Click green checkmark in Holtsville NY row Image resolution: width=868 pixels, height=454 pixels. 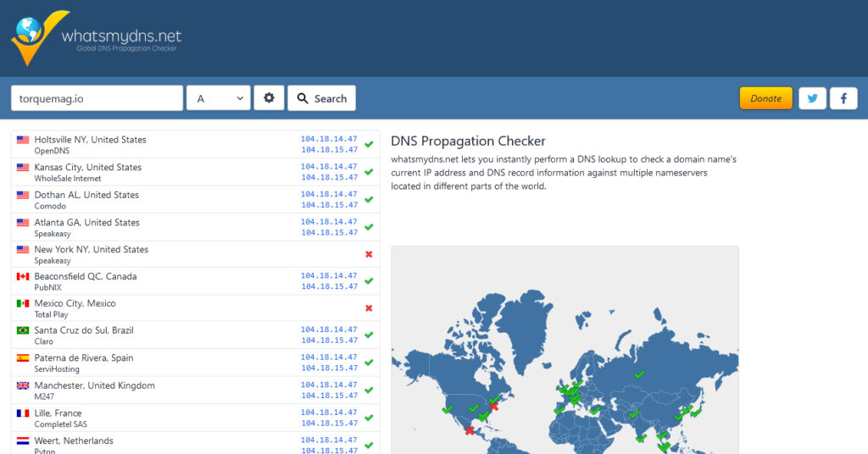[369, 144]
